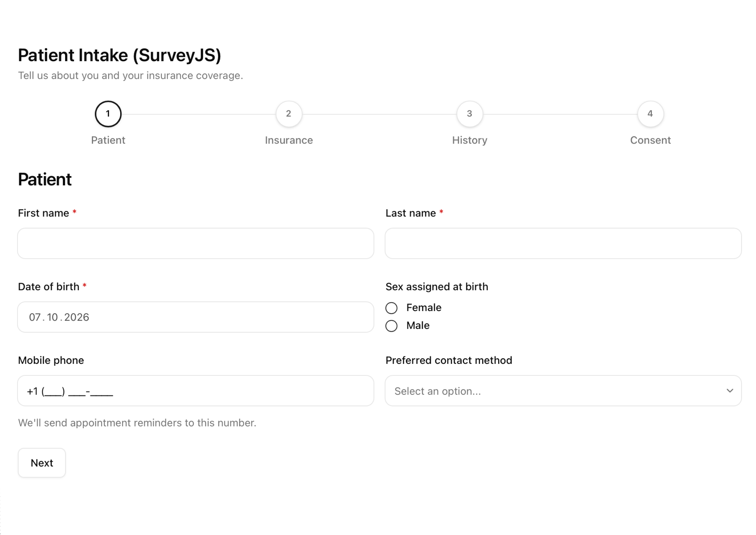Open the Insurance step label

click(289, 140)
